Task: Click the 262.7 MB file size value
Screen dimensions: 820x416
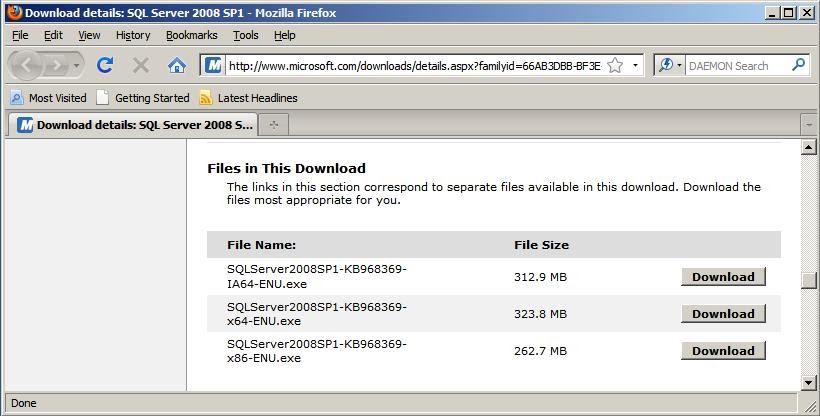Action: [540, 351]
